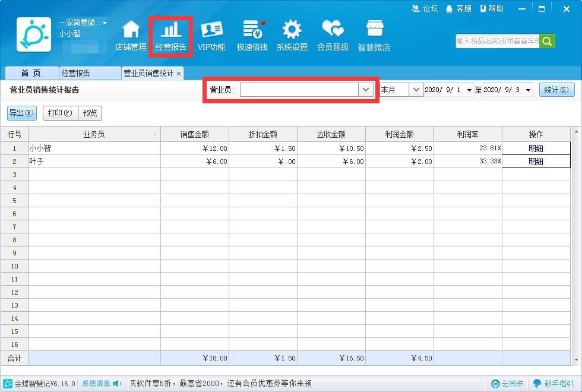Click table scrollbar up arrow
The width and height of the screenshot is (582, 392).
tap(576, 131)
